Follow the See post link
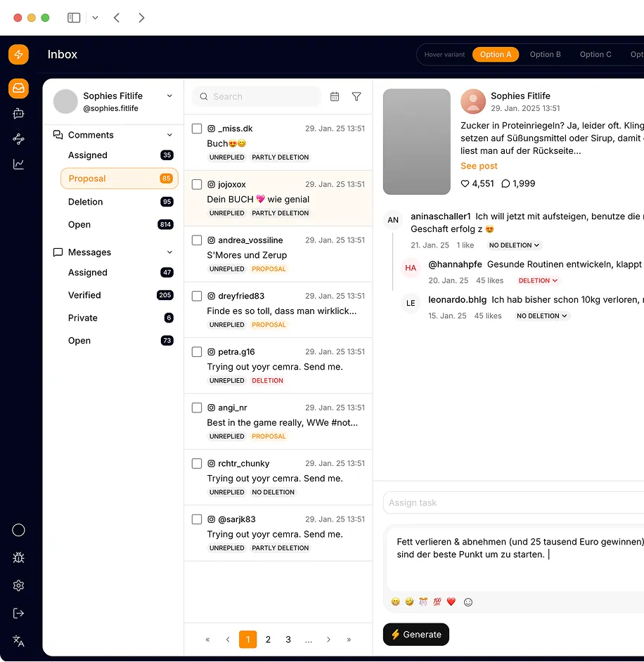644x662 pixels. [479, 166]
